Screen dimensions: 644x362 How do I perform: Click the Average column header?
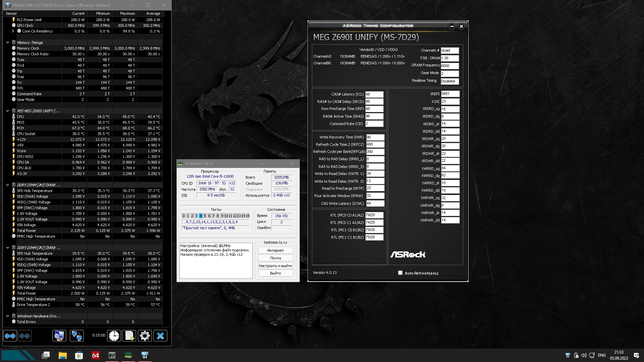[x=153, y=13]
